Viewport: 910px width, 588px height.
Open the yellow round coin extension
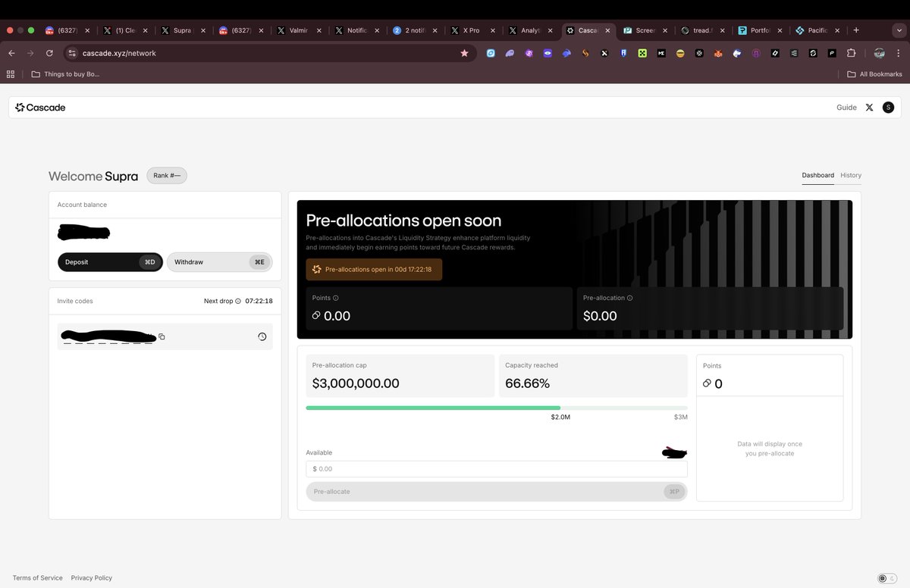(x=680, y=53)
